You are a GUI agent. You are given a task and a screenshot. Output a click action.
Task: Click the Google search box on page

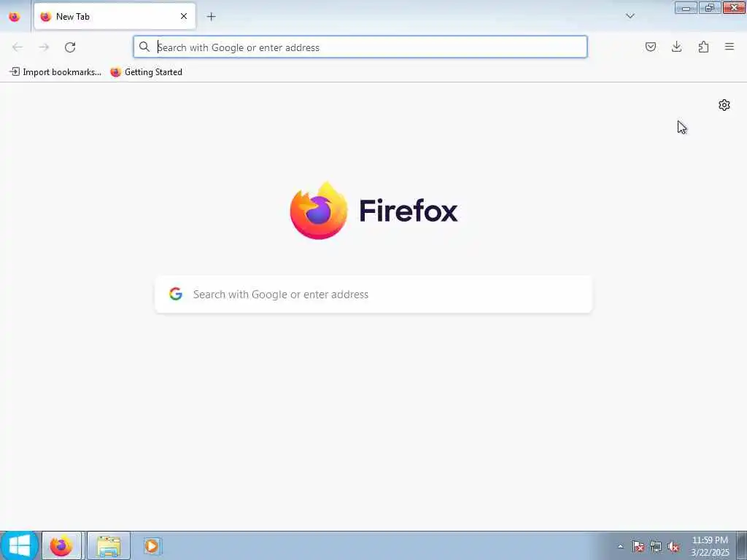(x=373, y=295)
